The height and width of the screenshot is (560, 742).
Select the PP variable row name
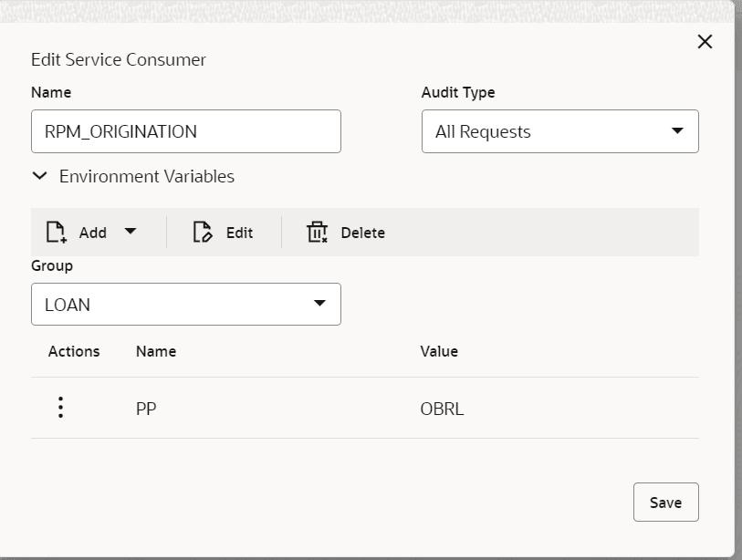(x=146, y=409)
